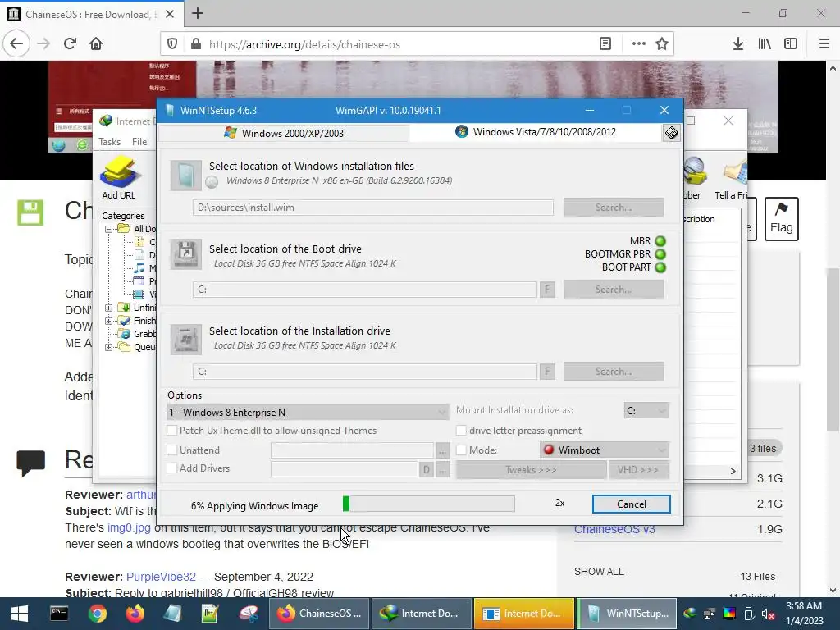
Task: Open the Windows Start menu
Action: 20,614
